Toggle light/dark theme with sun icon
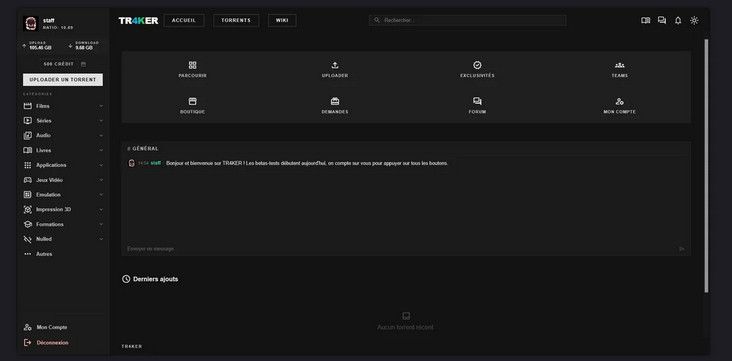 tap(694, 21)
